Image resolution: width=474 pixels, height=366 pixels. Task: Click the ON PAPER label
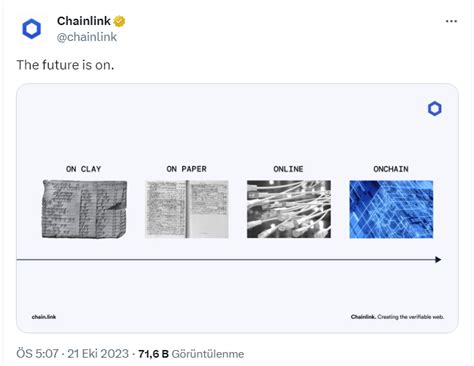(x=187, y=169)
